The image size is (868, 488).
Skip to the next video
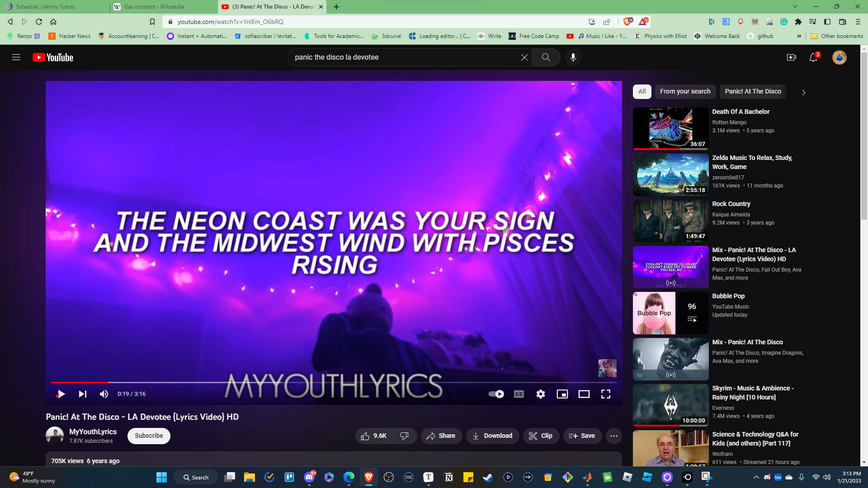(x=82, y=394)
